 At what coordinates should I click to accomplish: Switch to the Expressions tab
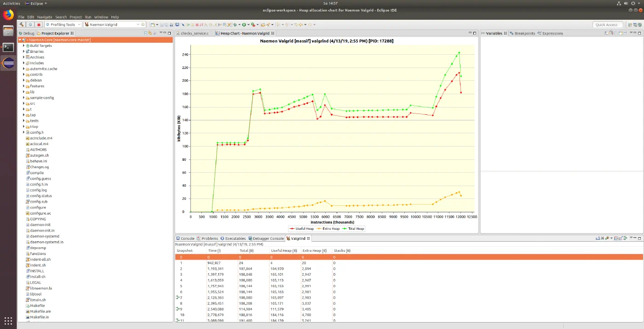550,33
